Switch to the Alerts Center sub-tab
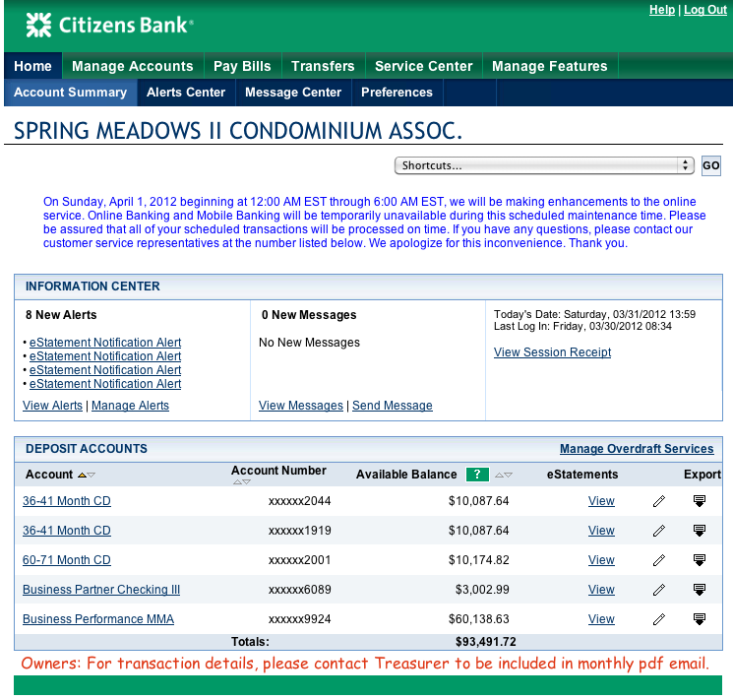The width and height of the screenshot is (733, 700). [186, 93]
